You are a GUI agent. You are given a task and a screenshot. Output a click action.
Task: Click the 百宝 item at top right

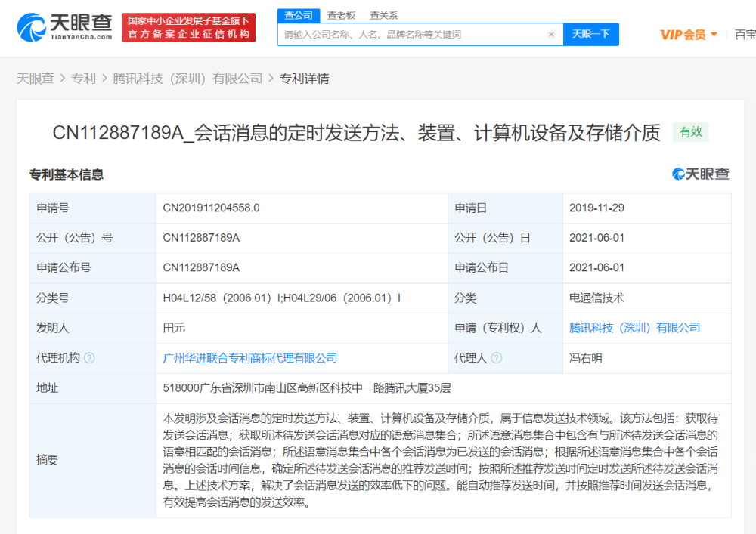click(x=745, y=35)
